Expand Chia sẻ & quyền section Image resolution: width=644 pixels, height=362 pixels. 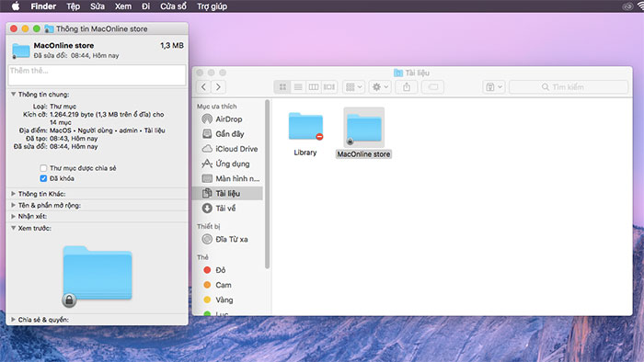13,320
